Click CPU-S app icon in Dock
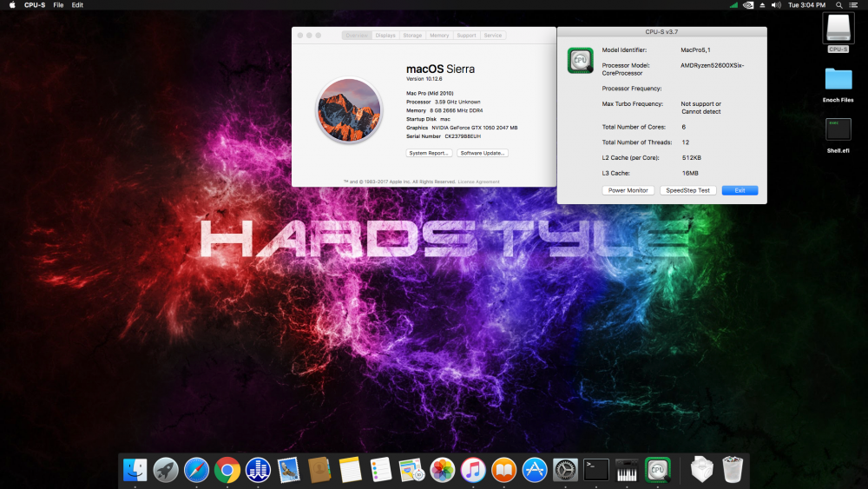Viewport: 868px width, 489px height. point(658,470)
